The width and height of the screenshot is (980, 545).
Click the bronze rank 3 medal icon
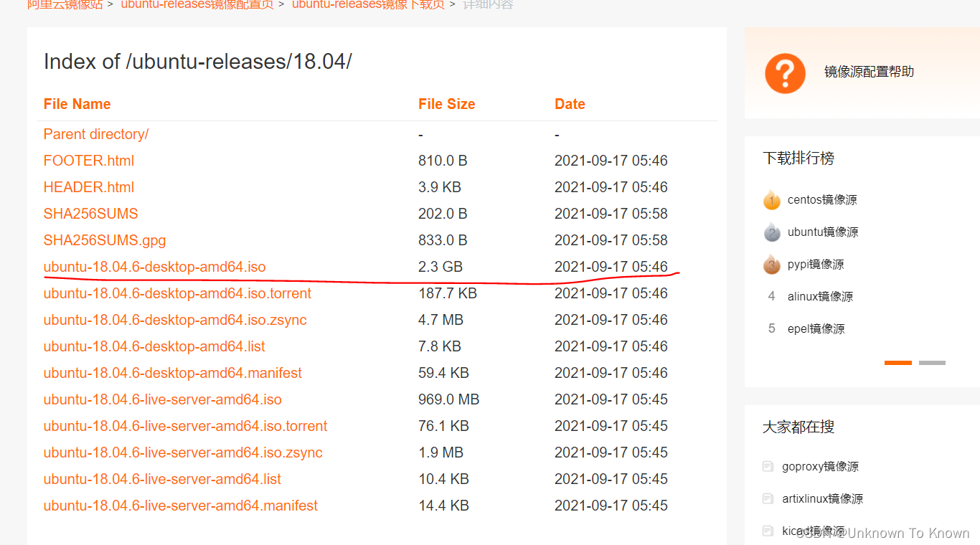pyautogui.click(x=771, y=265)
